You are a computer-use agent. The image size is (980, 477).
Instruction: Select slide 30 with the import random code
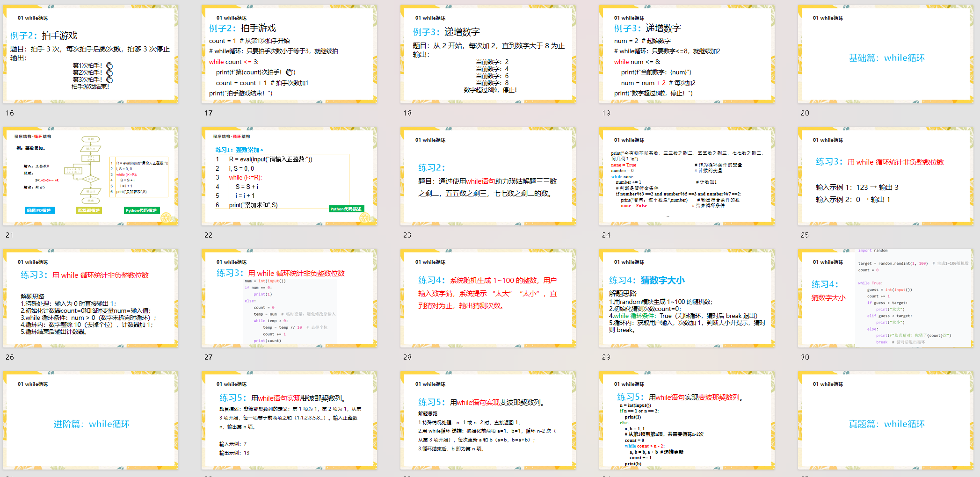pyautogui.click(x=886, y=298)
